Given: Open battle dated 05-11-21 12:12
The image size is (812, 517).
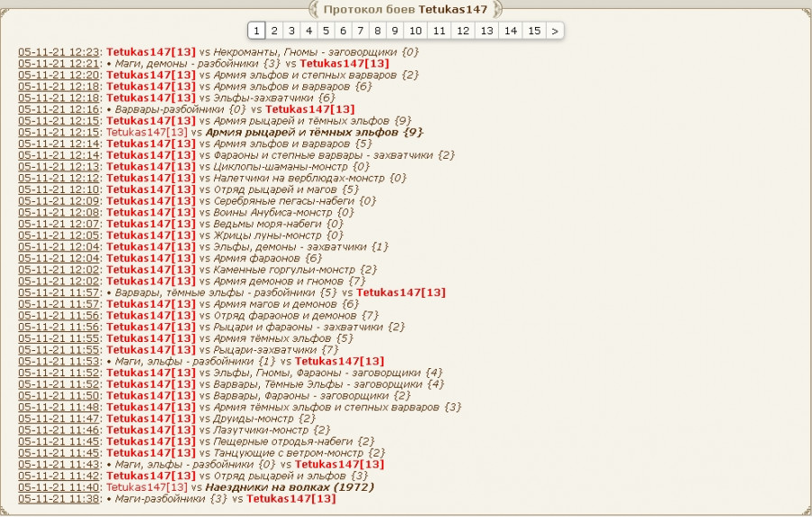Looking at the screenshot, I should 59,178.
